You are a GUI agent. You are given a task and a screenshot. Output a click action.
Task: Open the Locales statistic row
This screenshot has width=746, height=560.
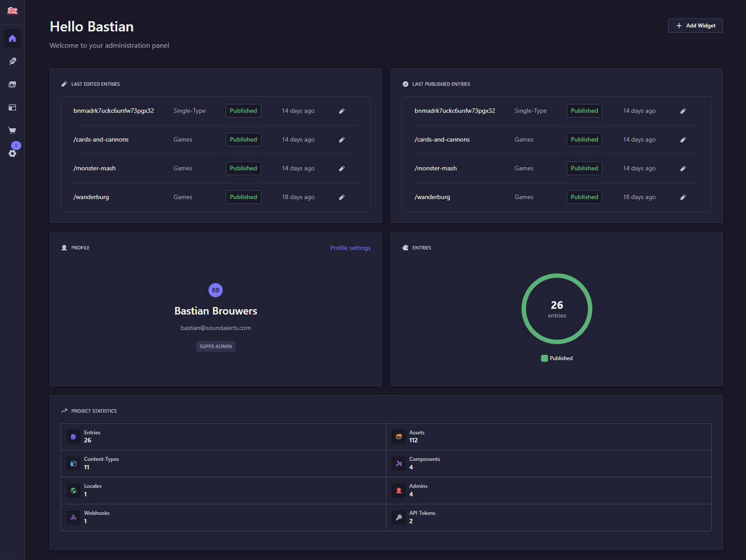coord(224,491)
